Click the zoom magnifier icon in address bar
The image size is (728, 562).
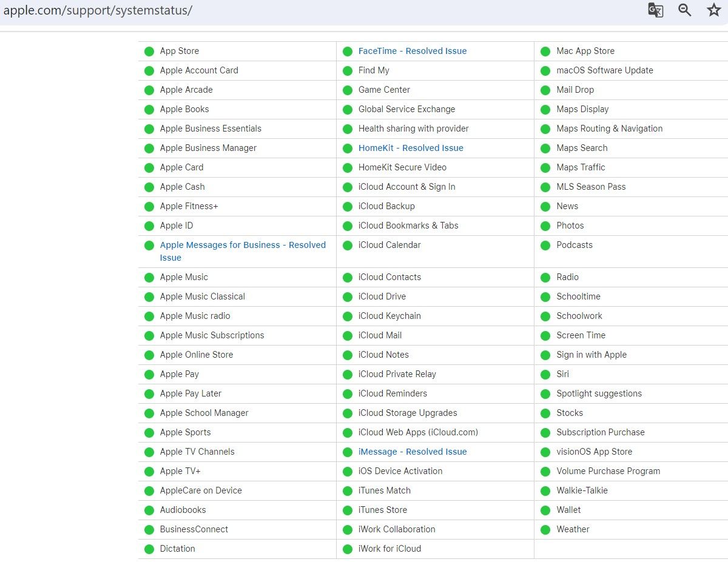pyautogui.click(x=684, y=10)
